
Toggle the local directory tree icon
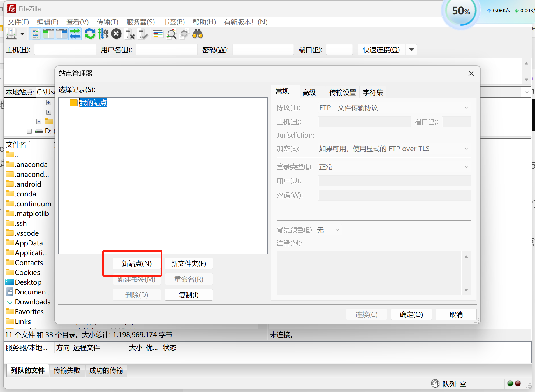click(48, 34)
